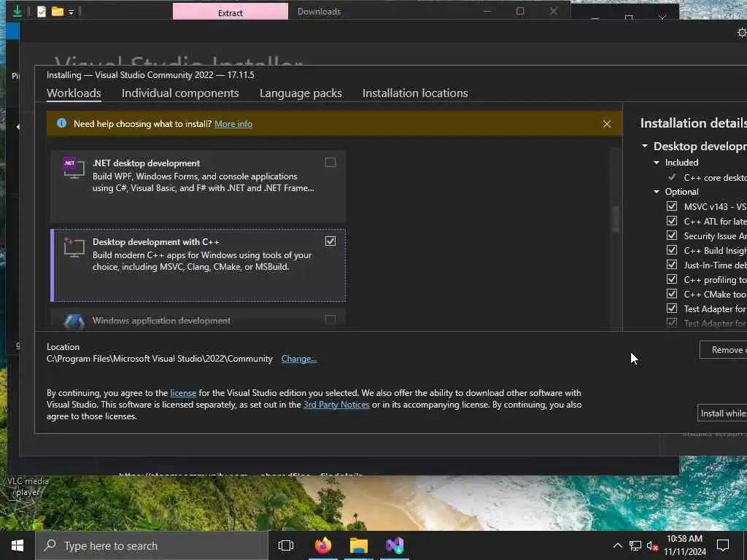Click the 'C++ core desktop' included item text
The height and width of the screenshot is (560, 747).
click(715, 178)
